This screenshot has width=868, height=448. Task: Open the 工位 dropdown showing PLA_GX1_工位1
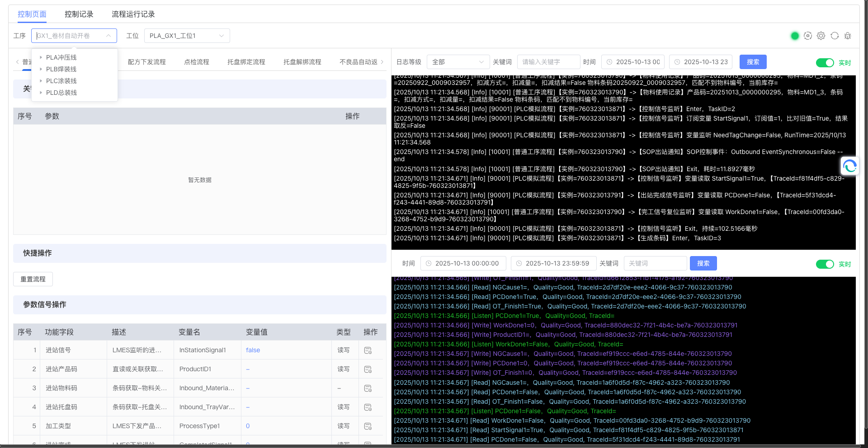coord(187,36)
